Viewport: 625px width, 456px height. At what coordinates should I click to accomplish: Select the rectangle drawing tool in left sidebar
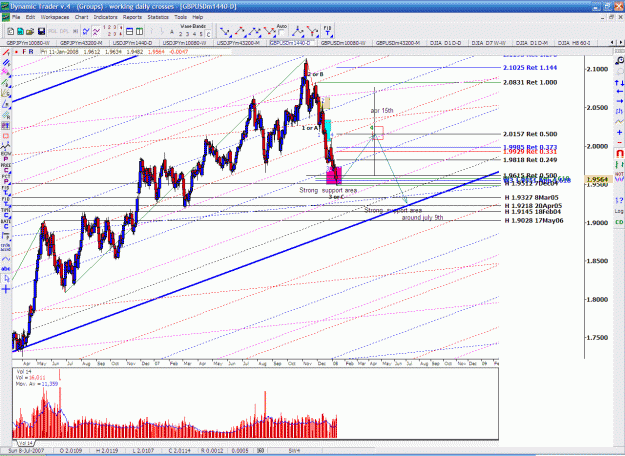click(x=6, y=136)
